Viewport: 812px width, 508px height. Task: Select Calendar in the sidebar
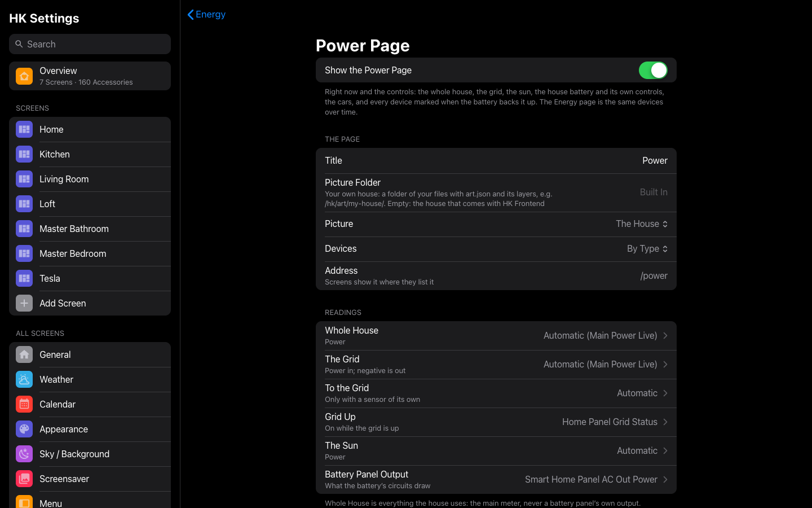(90, 404)
